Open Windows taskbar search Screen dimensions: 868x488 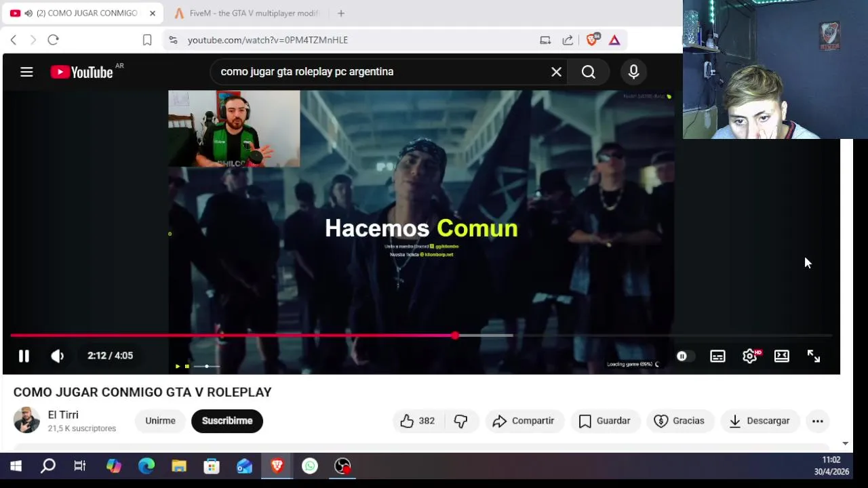point(48,466)
